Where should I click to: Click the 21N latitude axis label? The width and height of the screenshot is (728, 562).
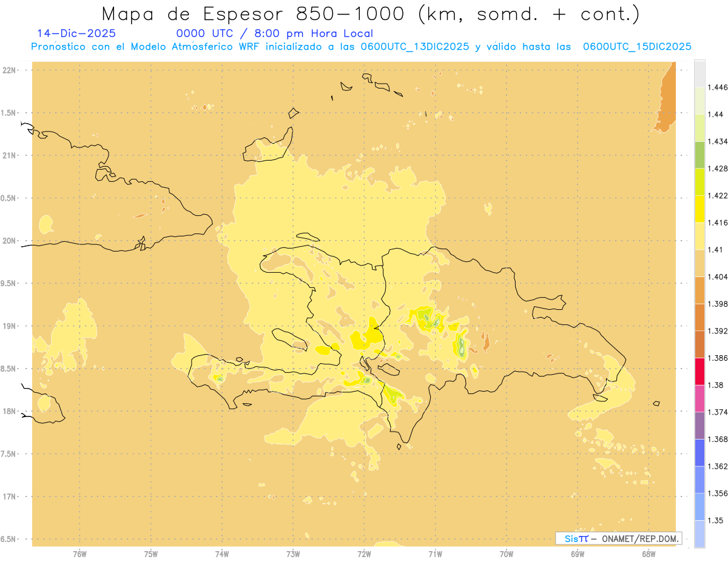click(x=9, y=155)
